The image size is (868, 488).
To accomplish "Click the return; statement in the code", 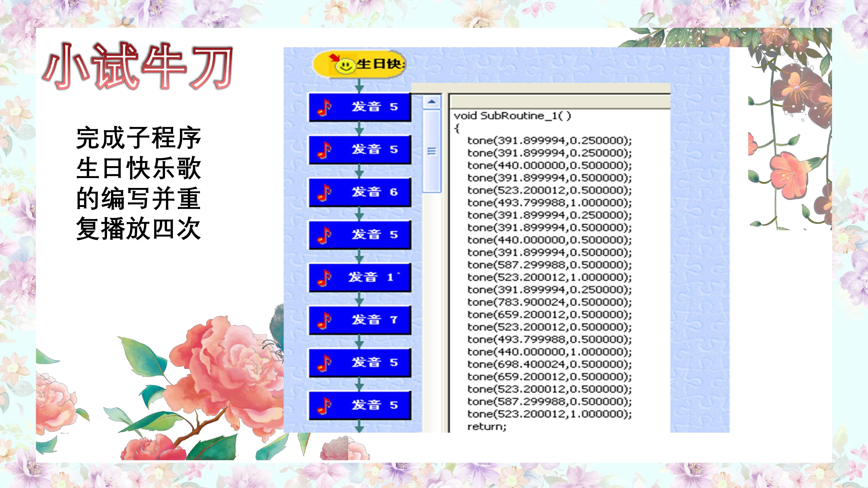I will (487, 427).
